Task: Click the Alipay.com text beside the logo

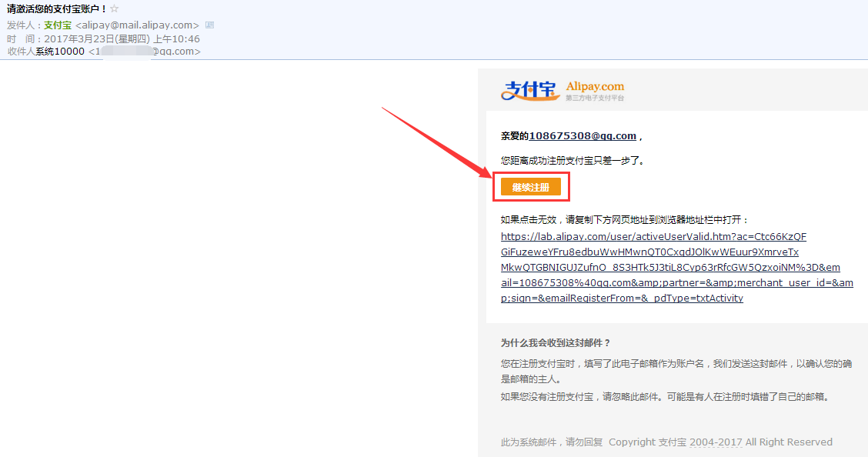Action: click(595, 86)
